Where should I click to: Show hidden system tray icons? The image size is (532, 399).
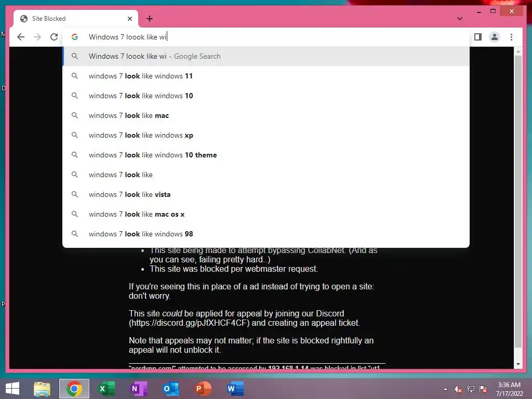point(445,389)
